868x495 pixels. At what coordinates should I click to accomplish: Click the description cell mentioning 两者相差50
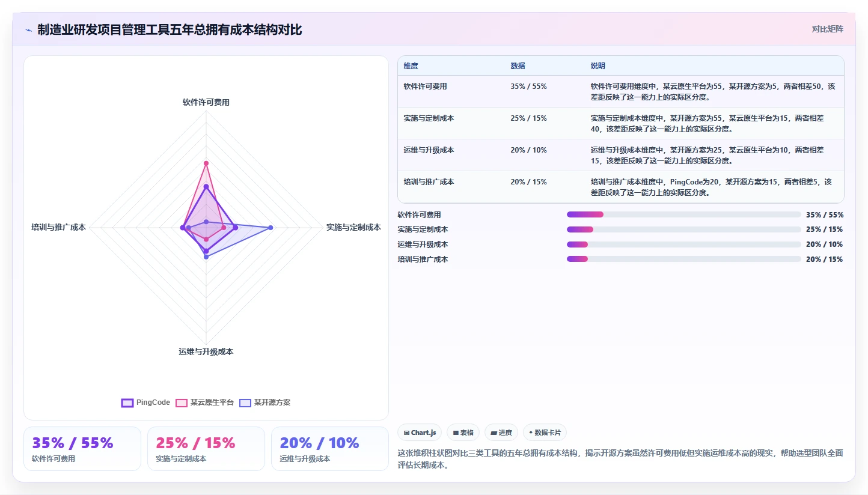coord(713,91)
